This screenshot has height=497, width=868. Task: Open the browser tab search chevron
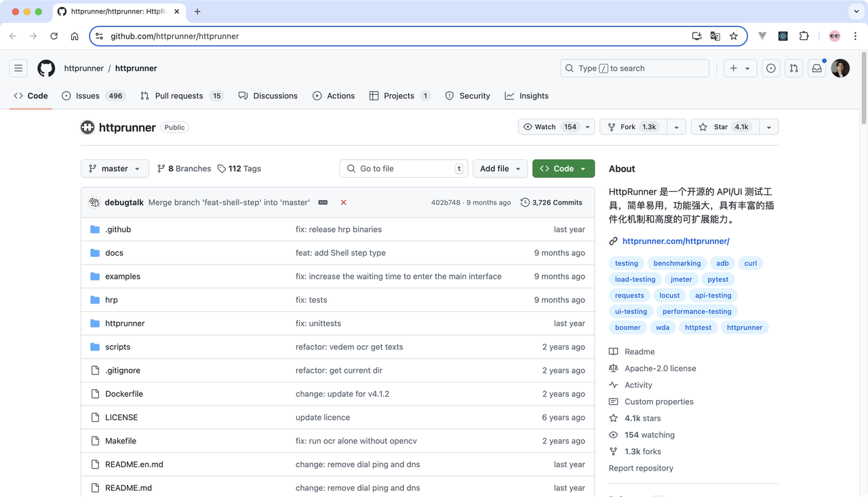[x=856, y=12]
